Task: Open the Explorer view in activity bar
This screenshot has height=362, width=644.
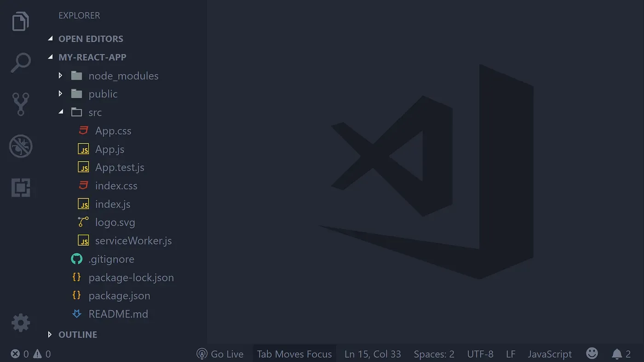Action: pyautogui.click(x=21, y=21)
